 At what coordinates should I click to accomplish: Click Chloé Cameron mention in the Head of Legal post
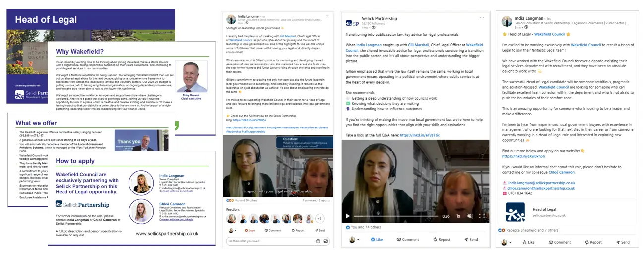(561, 172)
